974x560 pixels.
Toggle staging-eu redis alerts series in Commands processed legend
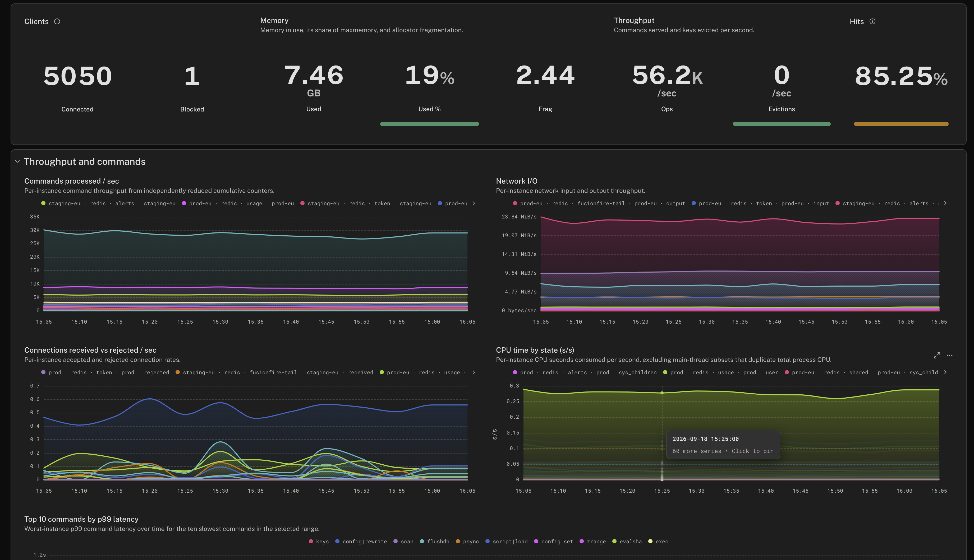tap(108, 203)
